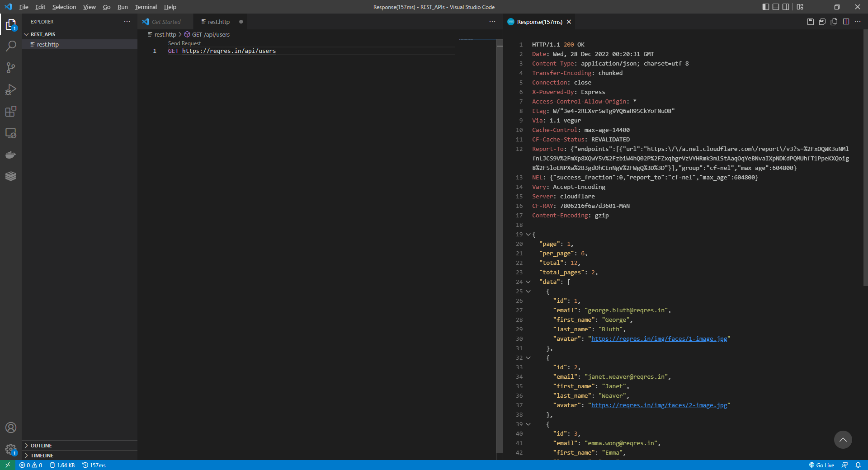The image size is (868, 470).
Task: Switch to the rest.http editor tab
Action: click(x=219, y=22)
